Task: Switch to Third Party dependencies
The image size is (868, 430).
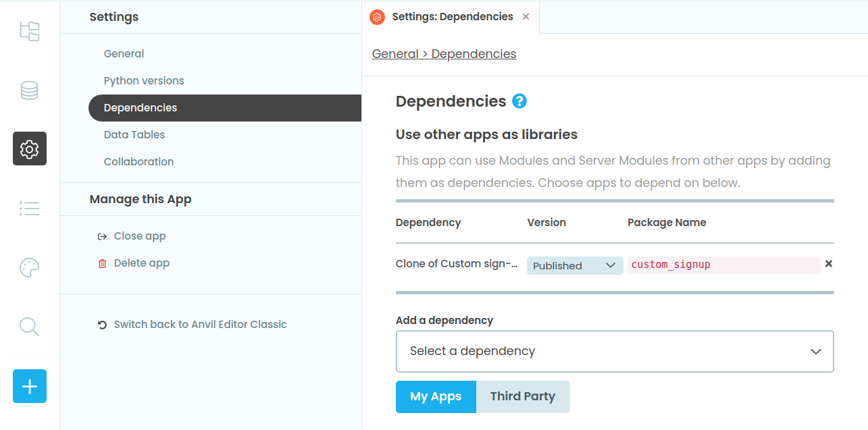Action: [x=523, y=396]
